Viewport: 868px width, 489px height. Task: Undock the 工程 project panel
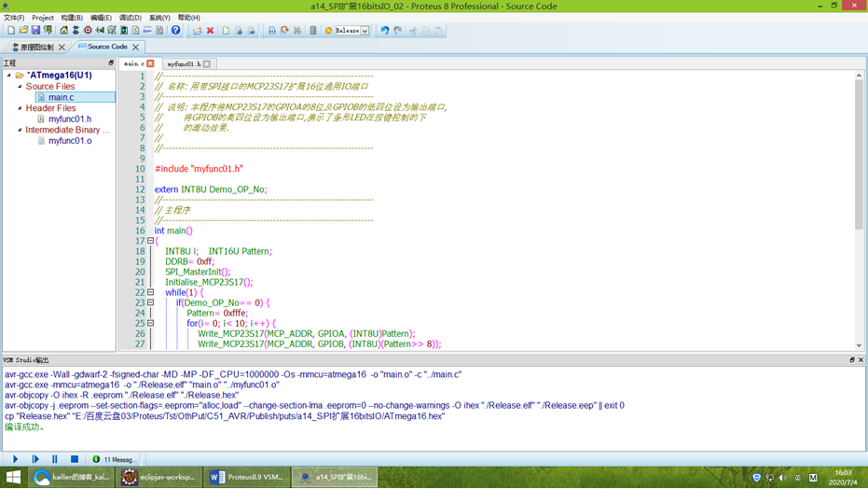tap(111, 63)
